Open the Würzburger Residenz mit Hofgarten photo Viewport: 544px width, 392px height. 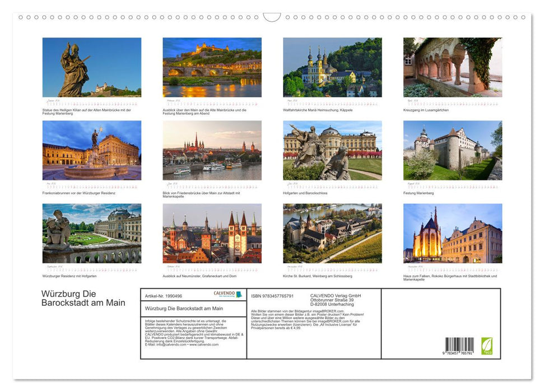pos(92,234)
